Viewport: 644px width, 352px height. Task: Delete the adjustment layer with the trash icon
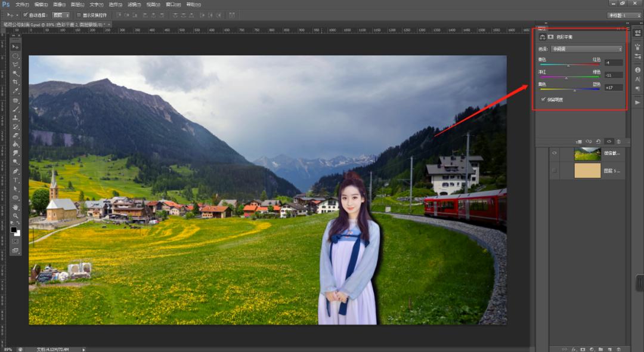pos(618,141)
